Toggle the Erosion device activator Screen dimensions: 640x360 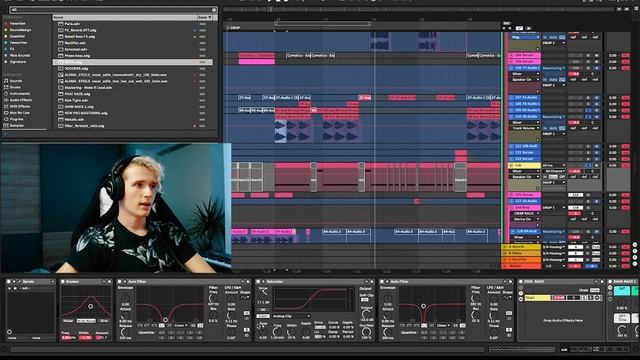point(63,282)
